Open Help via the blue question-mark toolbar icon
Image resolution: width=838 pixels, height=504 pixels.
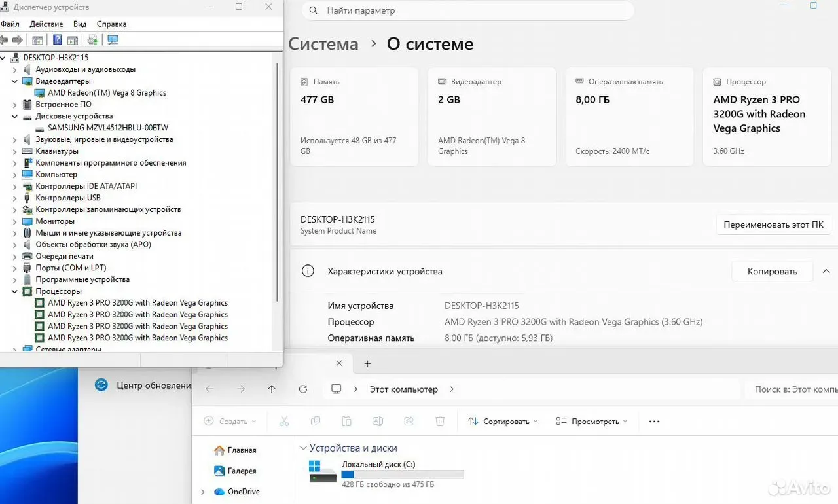pos(58,40)
